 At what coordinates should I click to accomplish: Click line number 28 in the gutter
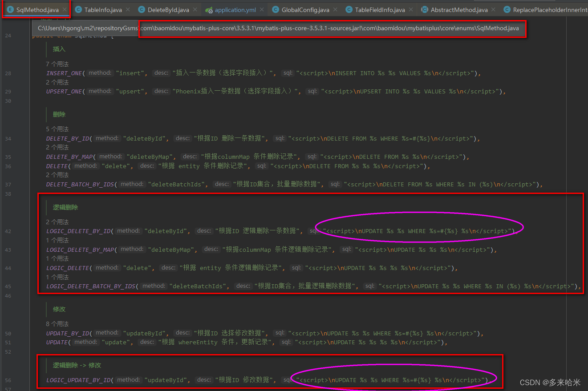8,73
